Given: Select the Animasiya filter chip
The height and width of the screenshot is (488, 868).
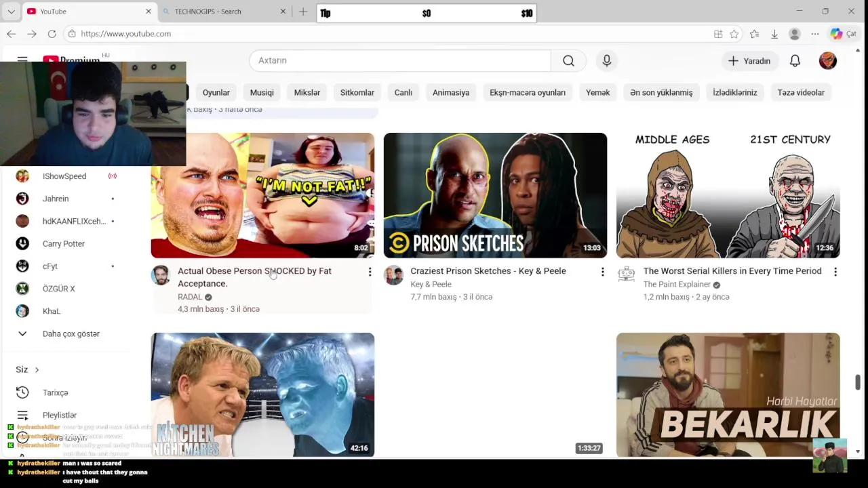Looking at the screenshot, I should pyautogui.click(x=451, y=92).
